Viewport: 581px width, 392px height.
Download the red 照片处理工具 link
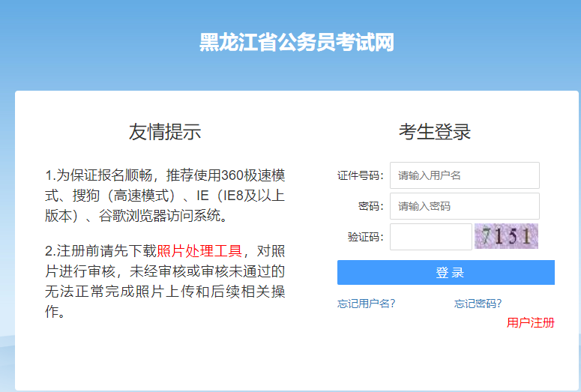tap(199, 250)
